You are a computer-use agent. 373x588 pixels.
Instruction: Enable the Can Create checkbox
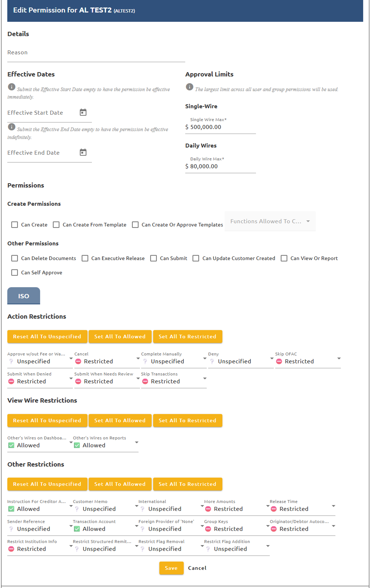[x=15, y=225]
